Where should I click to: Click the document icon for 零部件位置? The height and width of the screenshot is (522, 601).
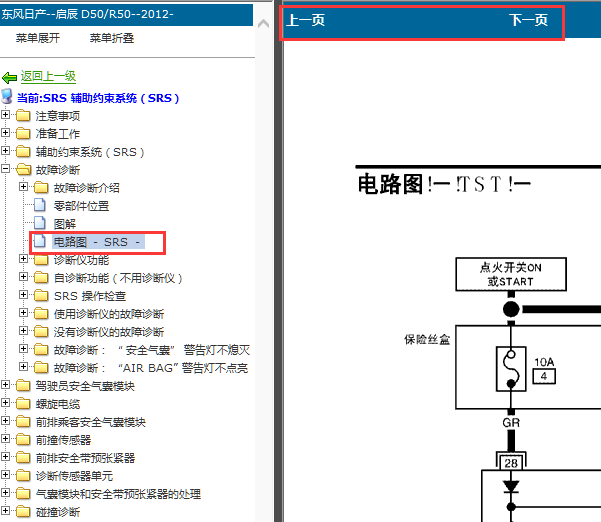tap(39, 205)
